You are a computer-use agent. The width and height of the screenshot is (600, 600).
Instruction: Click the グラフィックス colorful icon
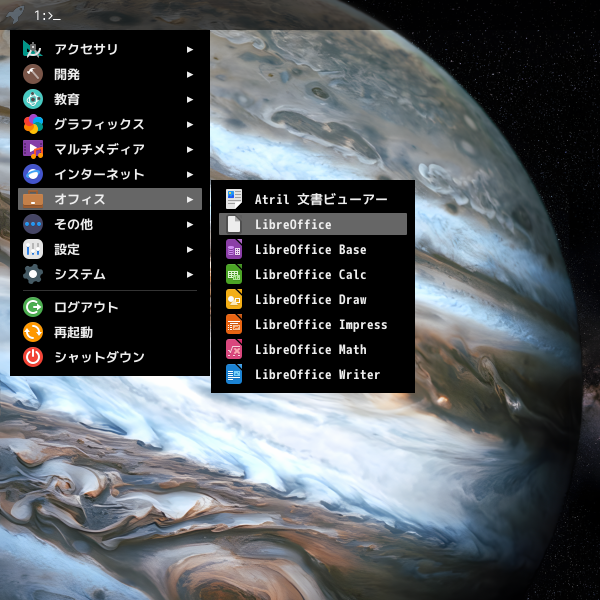[x=33, y=124]
